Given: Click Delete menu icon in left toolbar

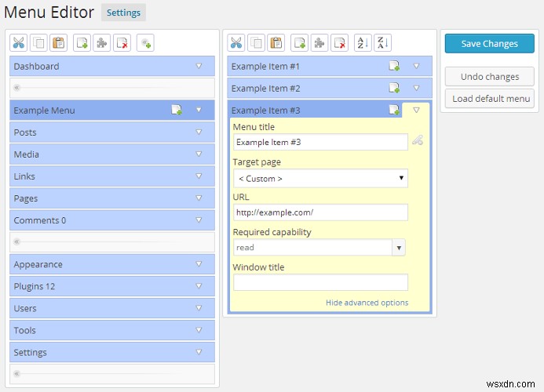Looking at the screenshot, I should point(122,43).
